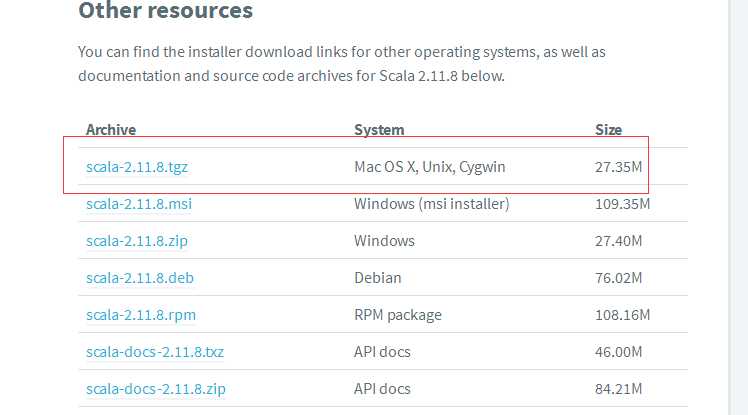Select the System column header
The height and width of the screenshot is (415, 748).
[x=379, y=130]
